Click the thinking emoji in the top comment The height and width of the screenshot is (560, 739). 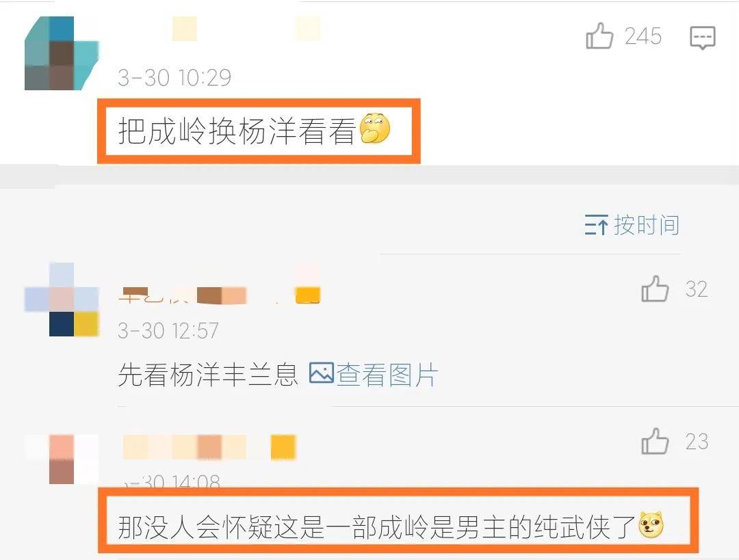pyautogui.click(x=375, y=129)
